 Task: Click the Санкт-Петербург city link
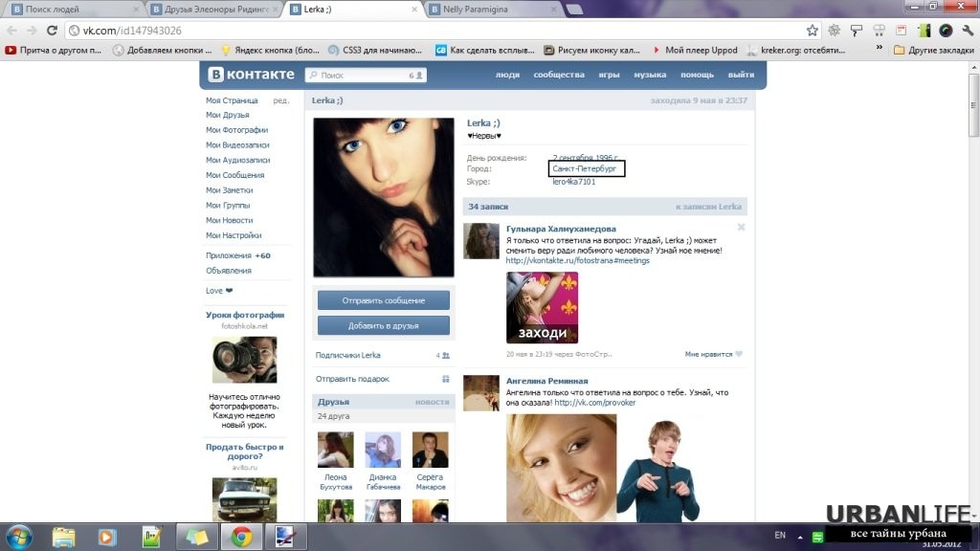point(585,168)
